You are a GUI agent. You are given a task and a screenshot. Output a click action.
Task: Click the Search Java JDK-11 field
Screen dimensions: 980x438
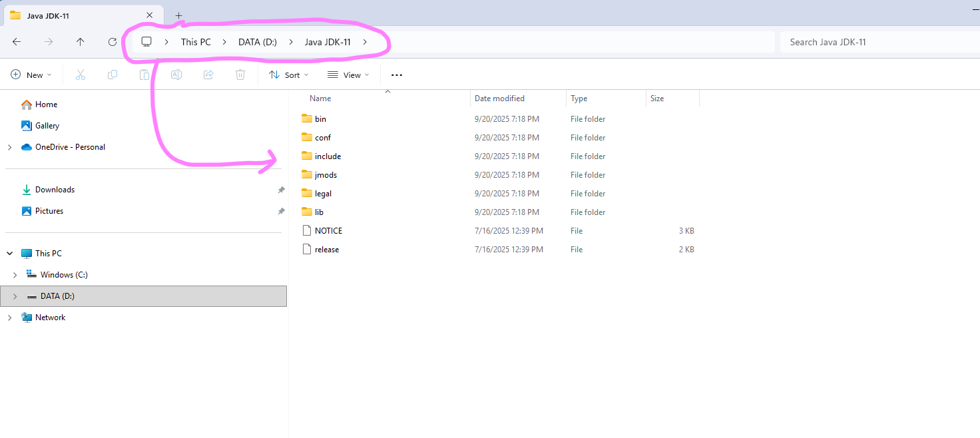click(x=879, y=42)
